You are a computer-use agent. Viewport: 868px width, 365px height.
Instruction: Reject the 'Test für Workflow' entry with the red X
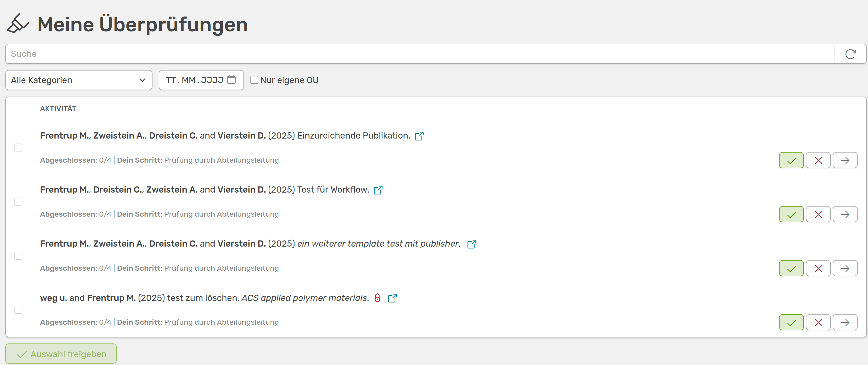pos(818,214)
